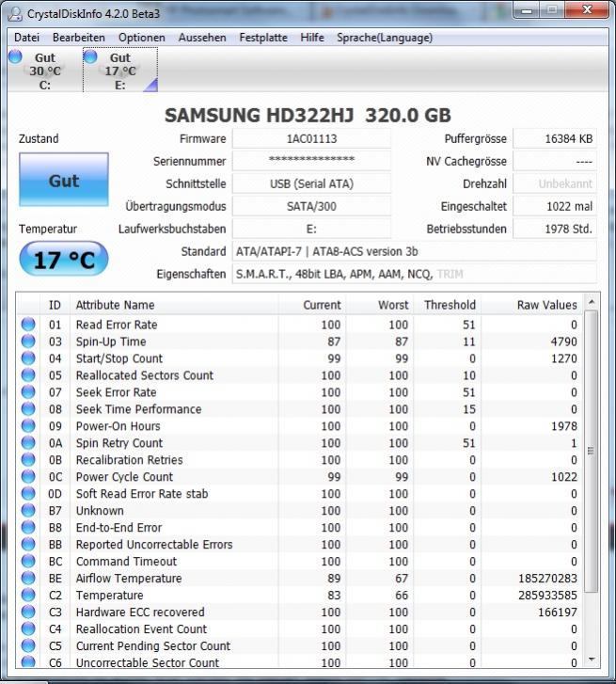The image size is (616, 684).
Task: Click status orb of Seek Error Rate
Action: click(28, 391)
